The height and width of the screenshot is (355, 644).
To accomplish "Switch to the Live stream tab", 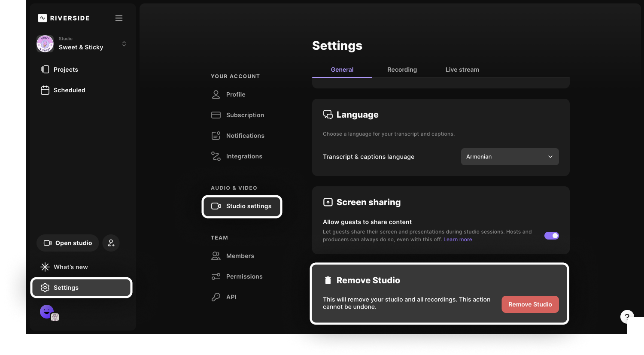I will [x=462, y=70].
